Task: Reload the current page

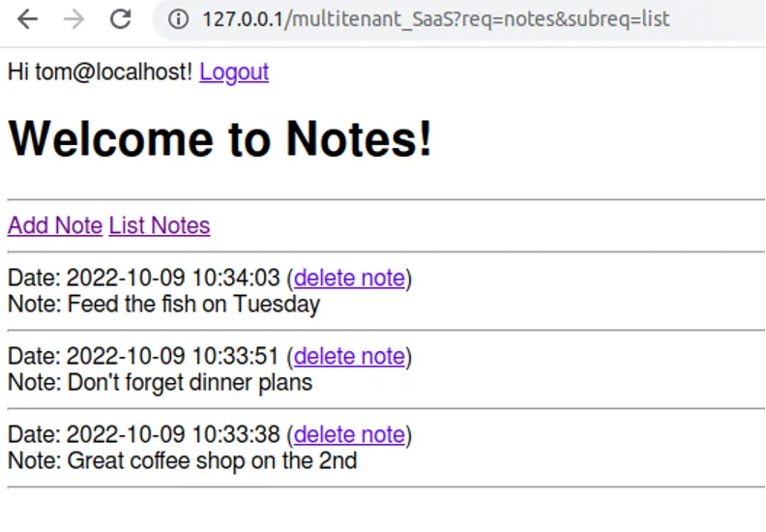Action: pos(120,18)
